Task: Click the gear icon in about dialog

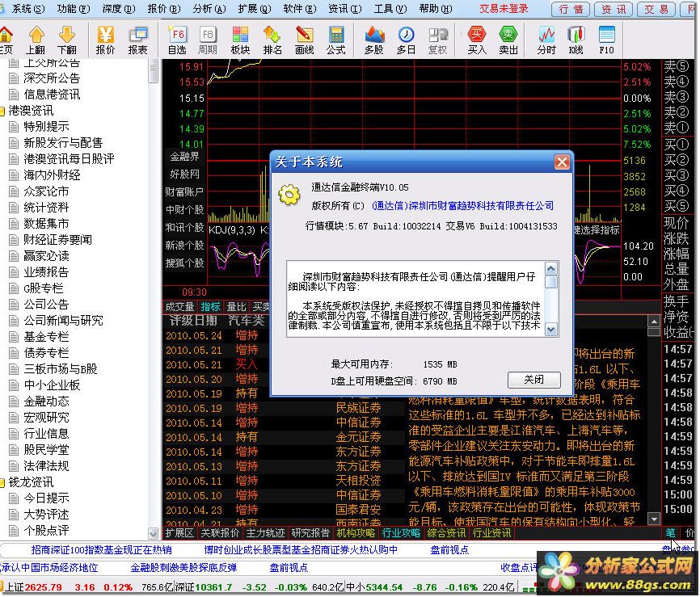Action: point(289,195)
